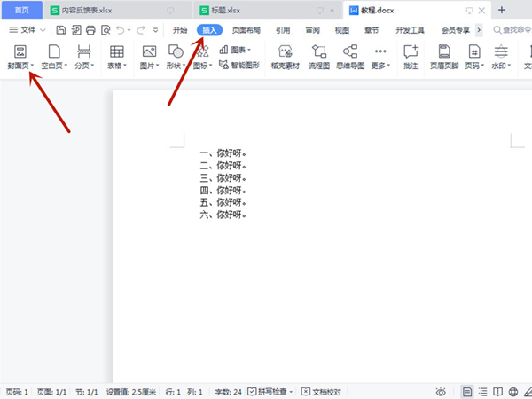Undo the last action

[120, 30]
